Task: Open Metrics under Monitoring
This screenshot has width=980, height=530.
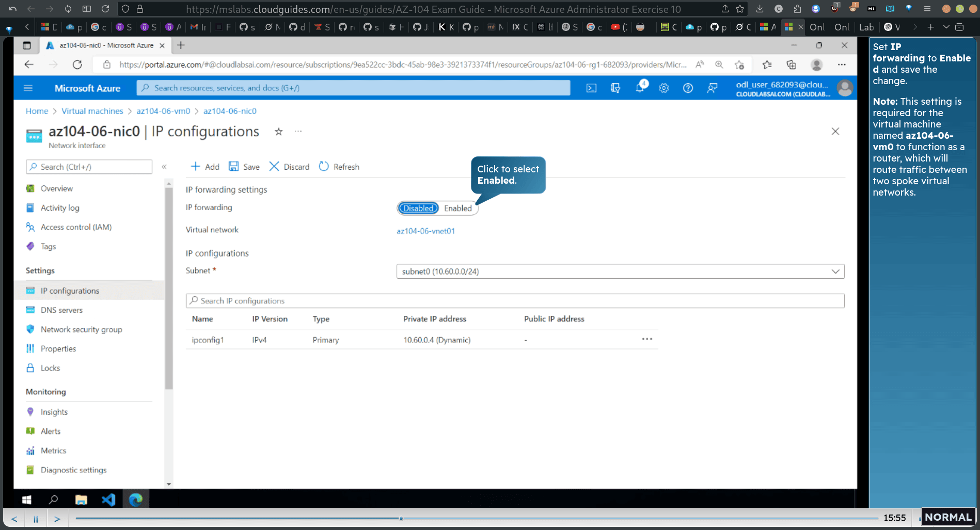Action: [53, 451]
